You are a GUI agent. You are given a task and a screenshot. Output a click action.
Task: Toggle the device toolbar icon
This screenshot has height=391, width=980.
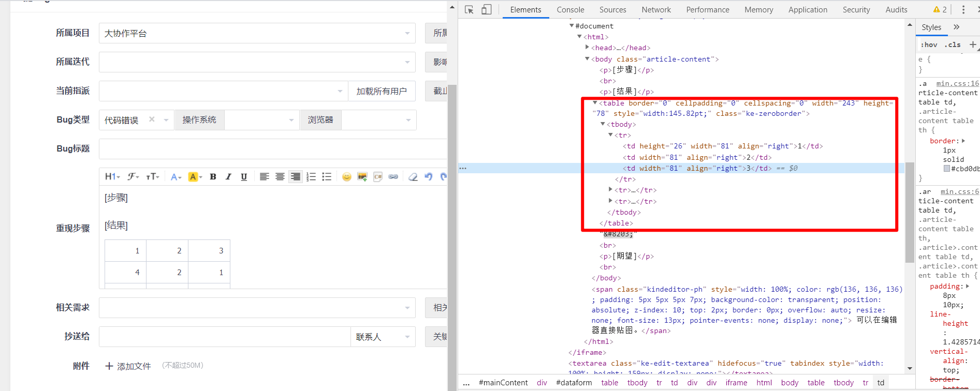(486, 10)
